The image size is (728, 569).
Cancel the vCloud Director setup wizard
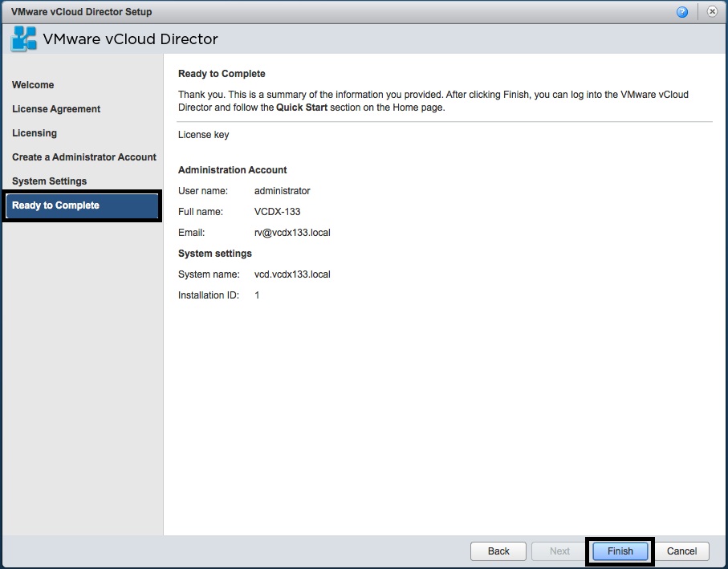681,551
